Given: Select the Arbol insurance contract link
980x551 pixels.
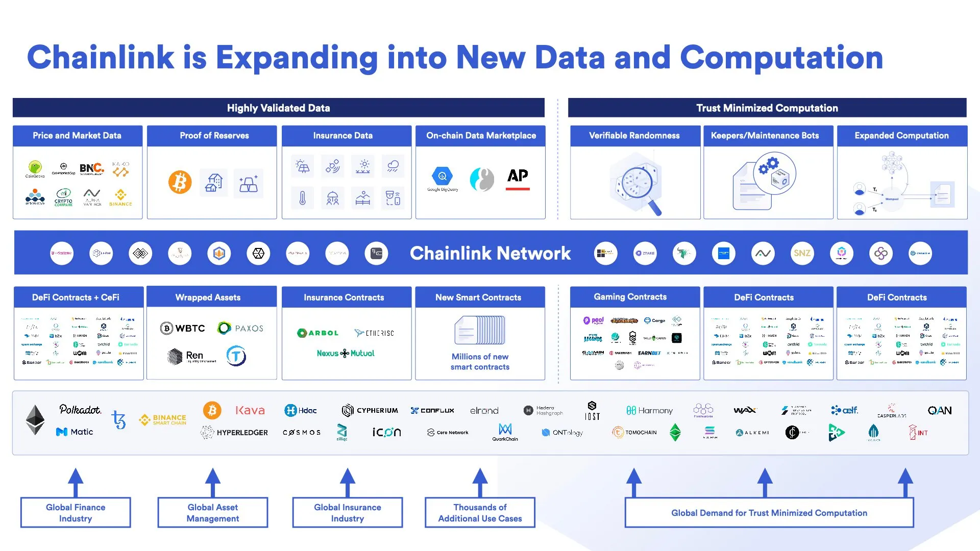Looking at the screenshot, I should 317,332.
